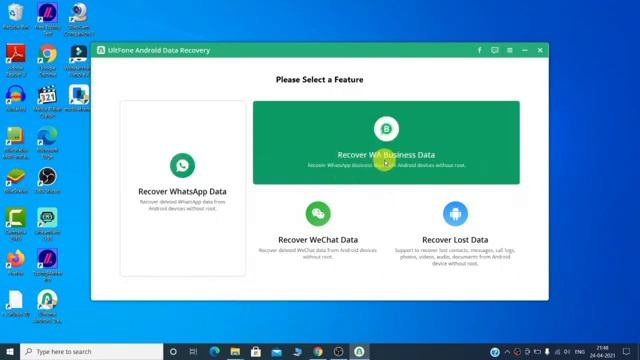640x360 pixels.
Task: Click the WhatsApp Business B icon
Action: 386,129
